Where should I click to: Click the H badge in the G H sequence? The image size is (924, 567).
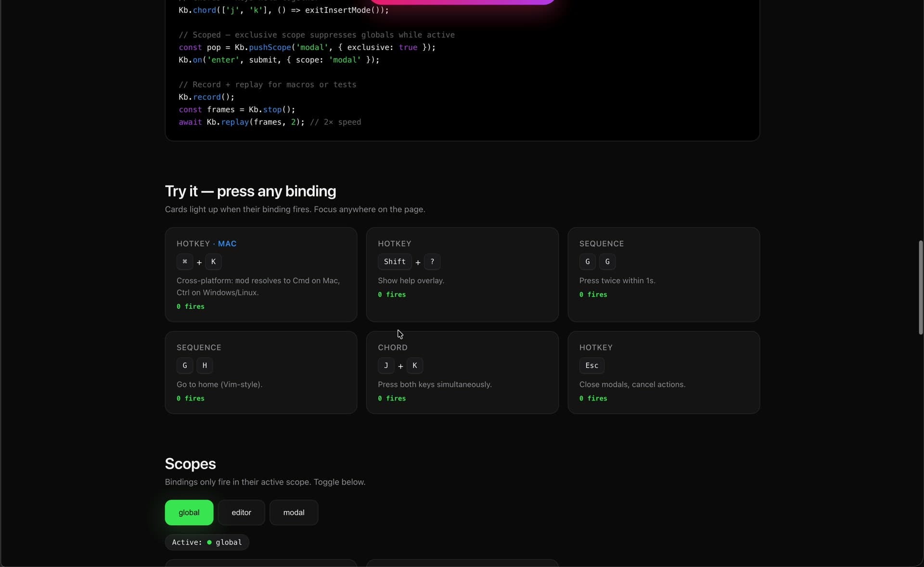tap(205, 366)
